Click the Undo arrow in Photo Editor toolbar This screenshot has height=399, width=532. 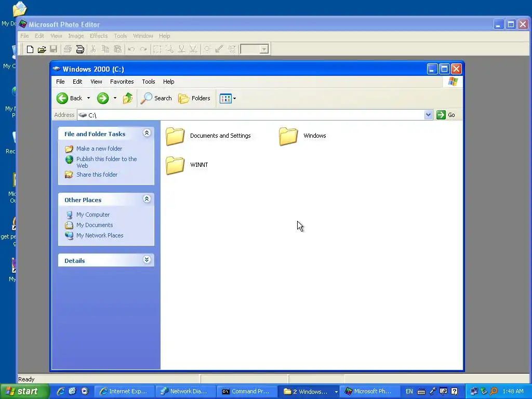click(x=131, y=49)
